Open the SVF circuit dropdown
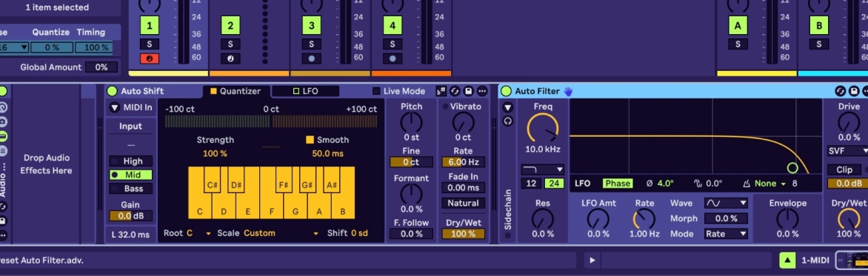 [847, 150]
